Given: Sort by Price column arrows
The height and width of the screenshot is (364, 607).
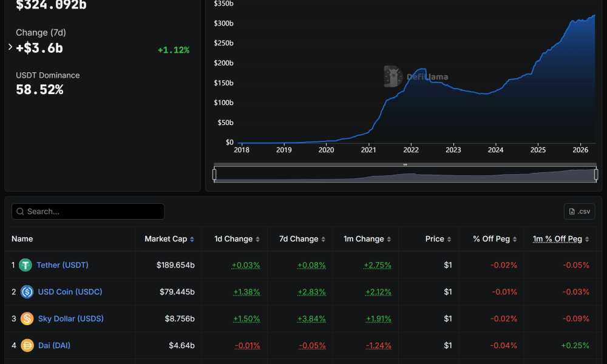Looking at the screenshot, I should pos(449,240).
